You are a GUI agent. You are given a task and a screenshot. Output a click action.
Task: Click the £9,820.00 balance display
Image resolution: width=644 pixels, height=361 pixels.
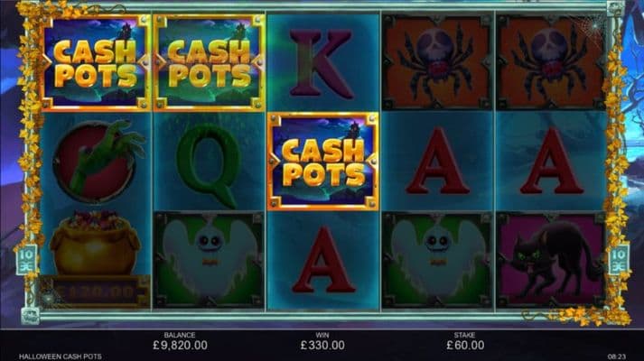[x=180, y=346]
